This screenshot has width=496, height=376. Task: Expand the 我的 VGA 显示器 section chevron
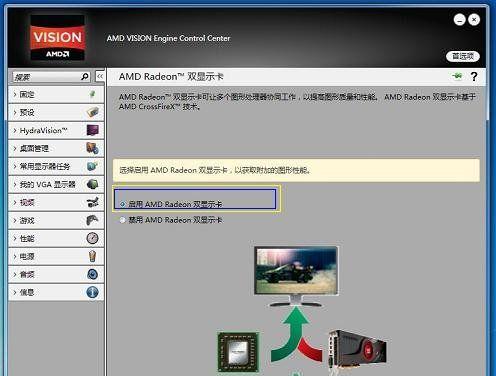pos(15,184)
